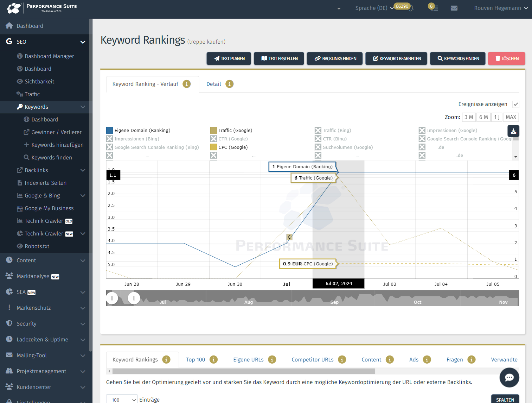Open the chat support bubble

[509, 377]
